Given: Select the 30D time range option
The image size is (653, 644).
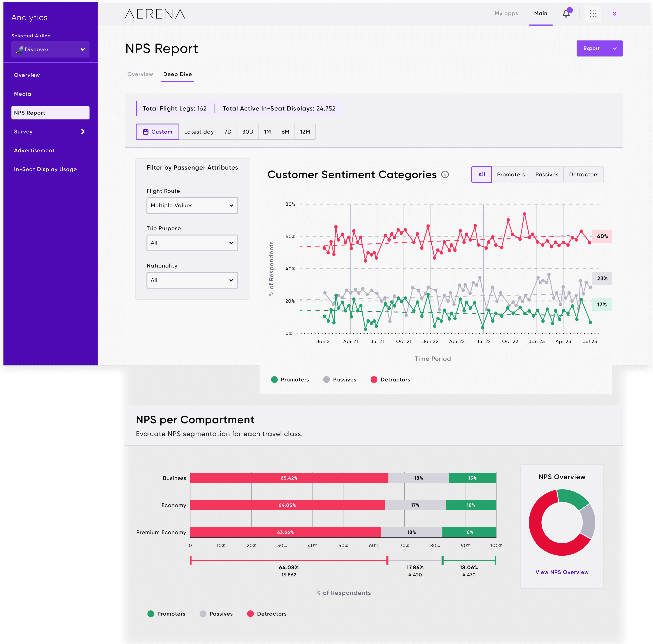Looking at the screenshot, I should 248,132.
